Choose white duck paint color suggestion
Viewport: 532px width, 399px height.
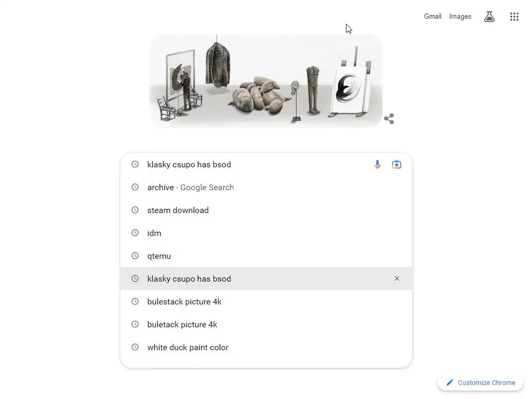click(x=267, y=347)
